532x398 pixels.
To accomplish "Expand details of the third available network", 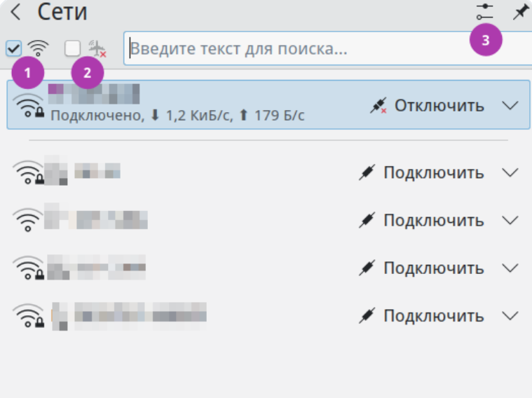I will click(510, 268).
